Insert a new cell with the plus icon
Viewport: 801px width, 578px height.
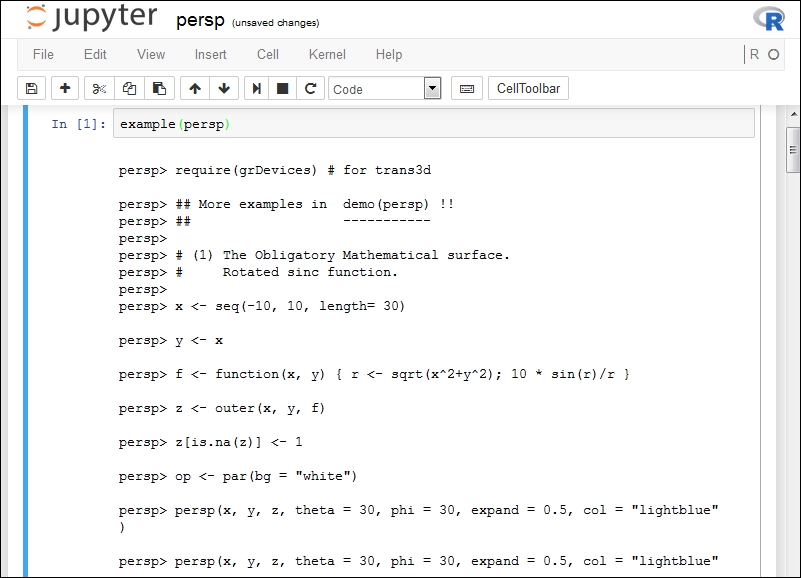point(65,88)
